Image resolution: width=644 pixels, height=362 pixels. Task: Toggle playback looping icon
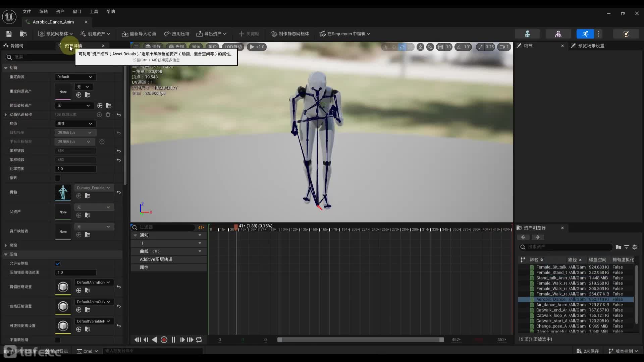[199, 340]
